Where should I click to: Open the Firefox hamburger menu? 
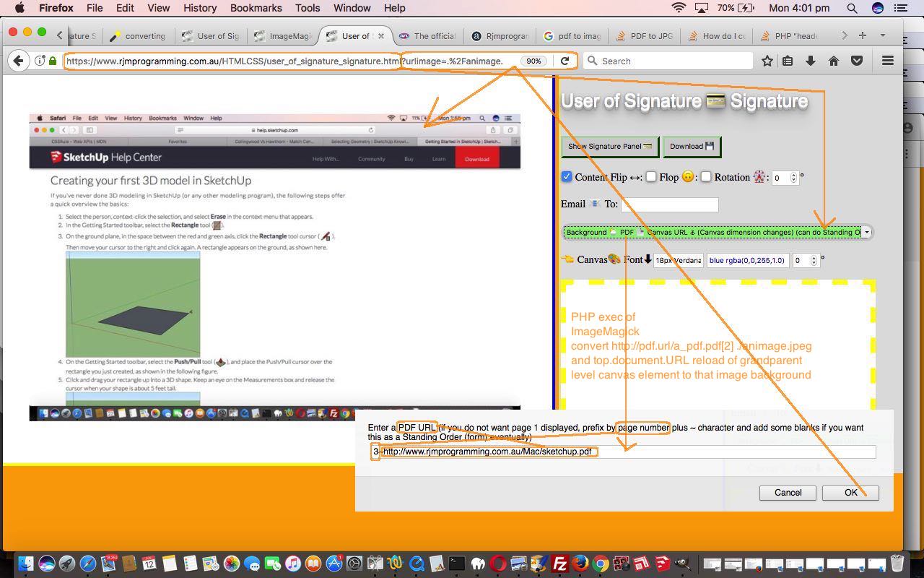[888, 61]
